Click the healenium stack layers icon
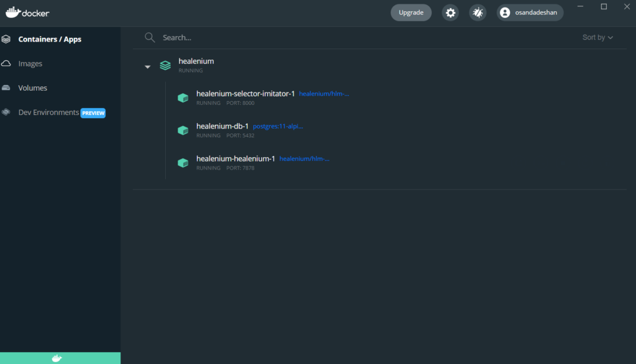Screen dimensions: 636x364 coord(165,65)
